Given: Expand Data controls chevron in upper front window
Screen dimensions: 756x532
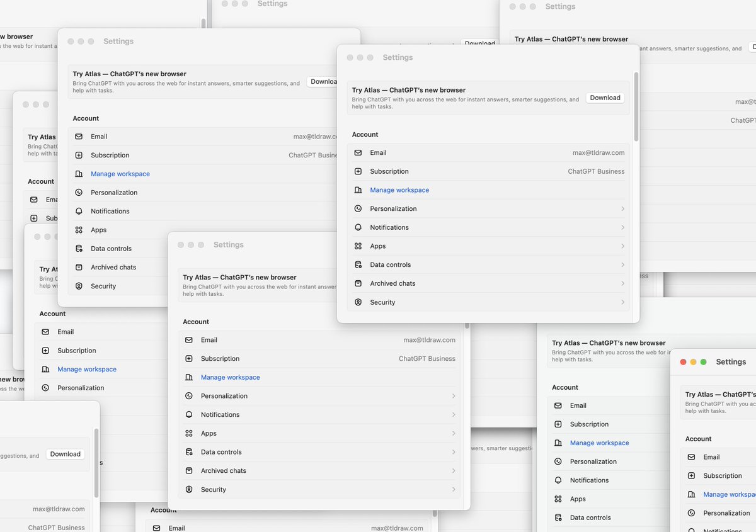Looking at the screenshot, I should click(x=622, y=264).
